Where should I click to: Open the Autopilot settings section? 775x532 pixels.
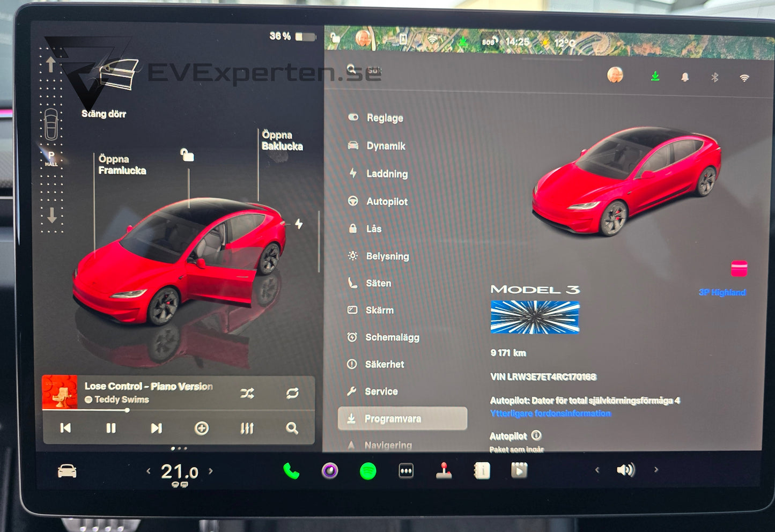tap(387, 202)
